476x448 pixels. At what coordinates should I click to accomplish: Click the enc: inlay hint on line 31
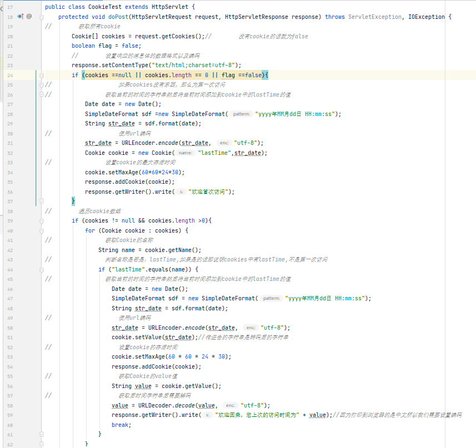[224, 143]
